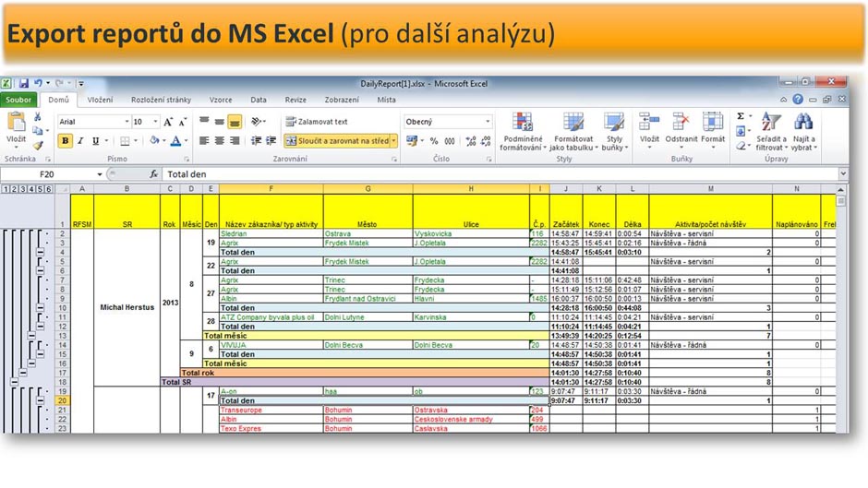Apply percent number style
This screenshot has height=488, width=868.
434,141
